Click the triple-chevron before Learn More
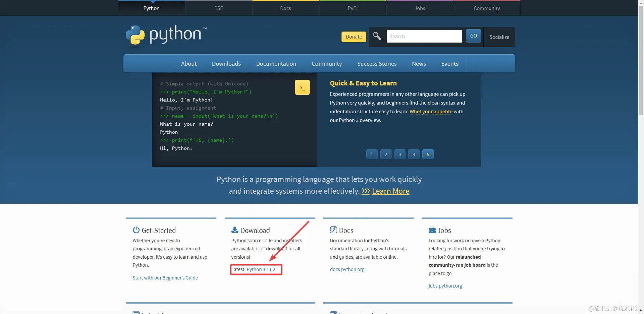The height and width of the screenshot is (314, 644). [x=366, y=191]
